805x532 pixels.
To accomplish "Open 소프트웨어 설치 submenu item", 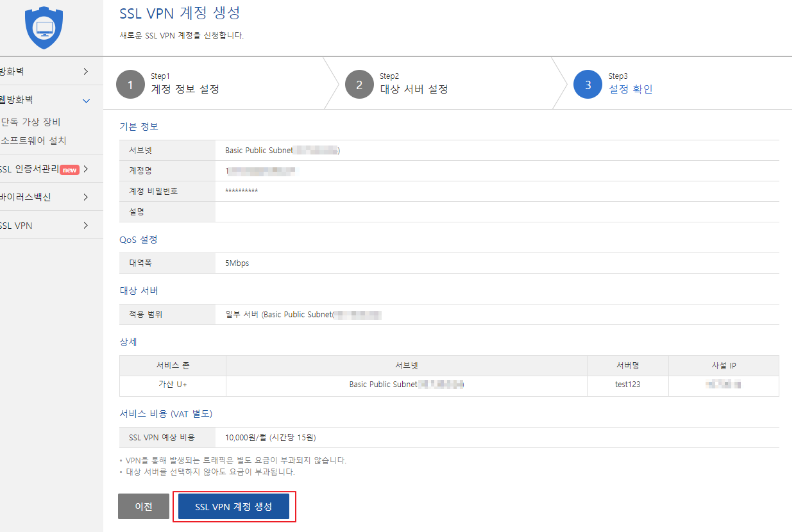I will click(33, 140).
